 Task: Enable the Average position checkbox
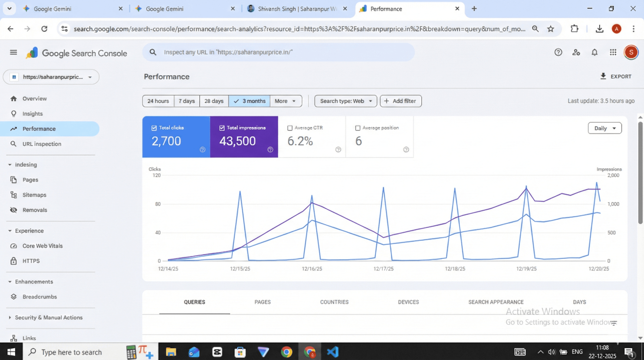pos(358,128)
